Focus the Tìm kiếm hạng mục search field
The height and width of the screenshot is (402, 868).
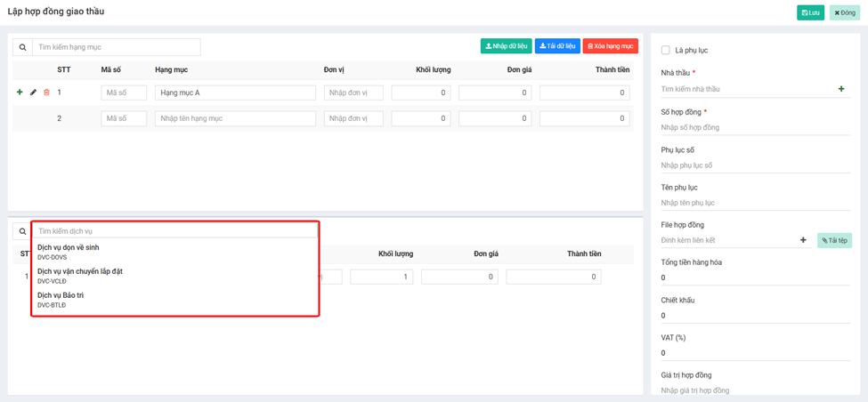[x=116, y=47]
